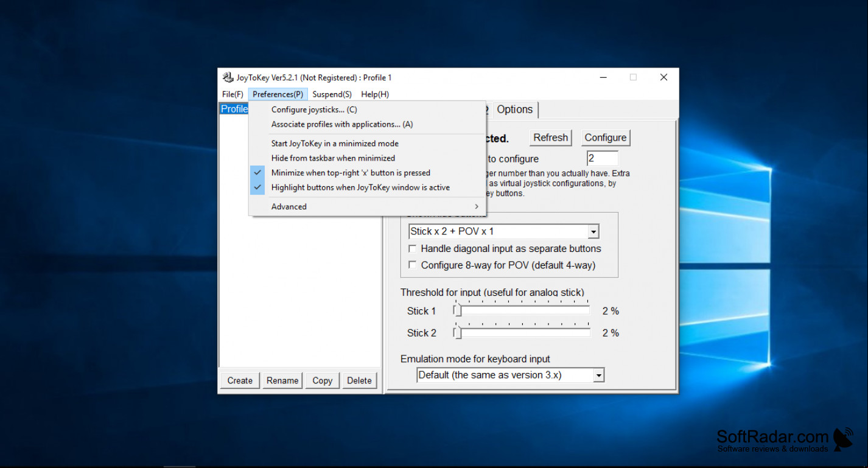Uncheck Minimize when top-right 'x' button is pressed

point(367,173)
